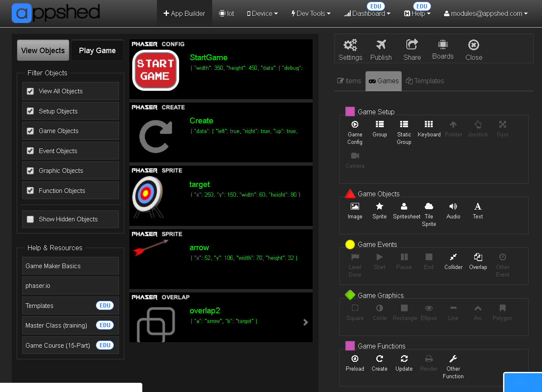
Task: Expand overlap2 with the chevron arrow
Action: tap(306, 322)
